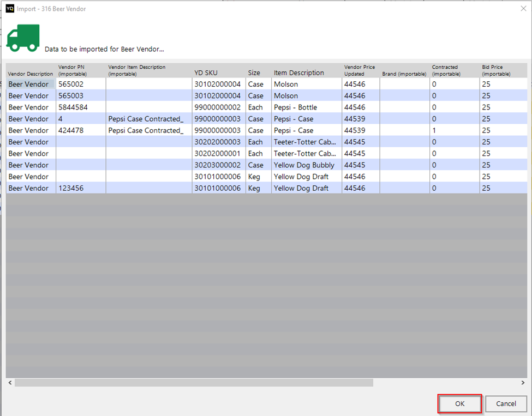Select the Vendor Item Description column header
Image resolution: width=532 pixels, height=416 pixels.
[149, 70]
